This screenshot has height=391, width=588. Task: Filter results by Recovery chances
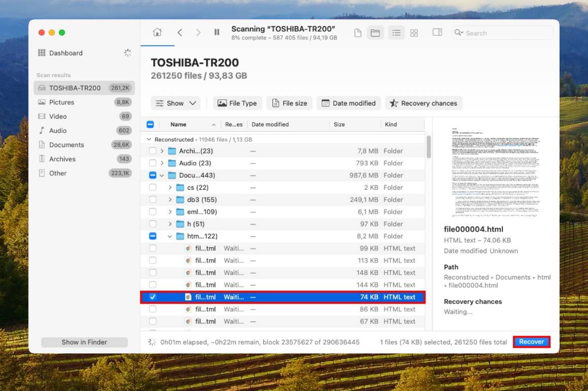pos(424,103)
